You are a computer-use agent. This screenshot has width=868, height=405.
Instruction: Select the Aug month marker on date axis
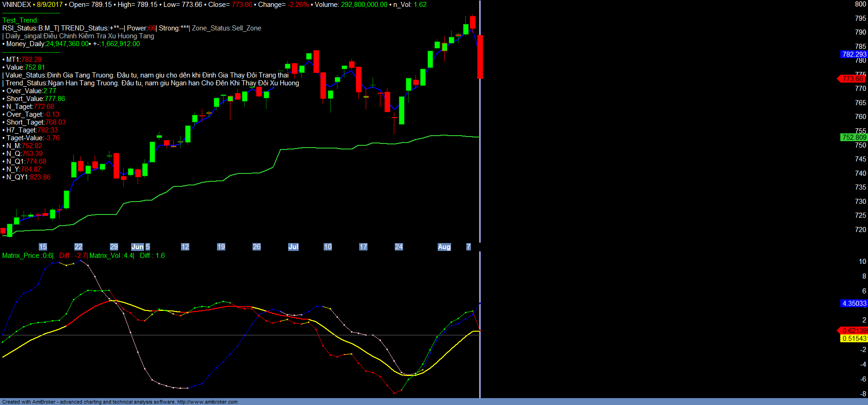444,247
